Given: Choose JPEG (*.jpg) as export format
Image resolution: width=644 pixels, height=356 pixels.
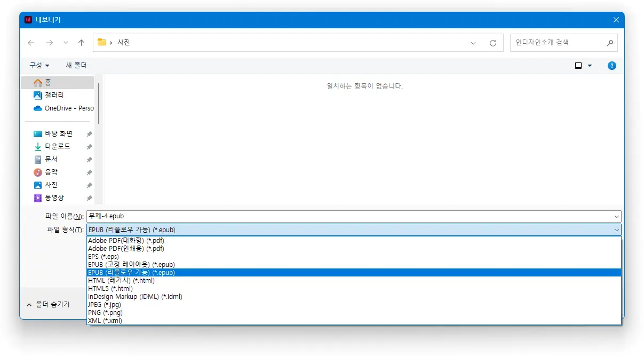Looking at the screenshot, I should click(105, 304).
